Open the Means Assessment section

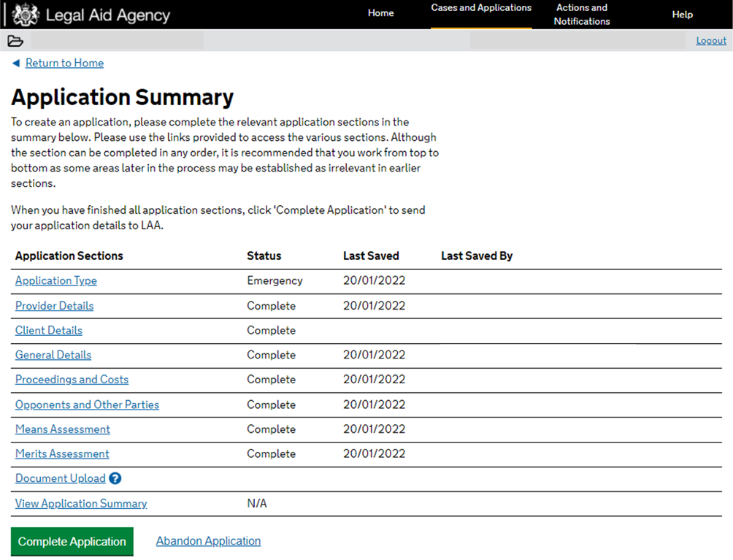tap(63, 430)
